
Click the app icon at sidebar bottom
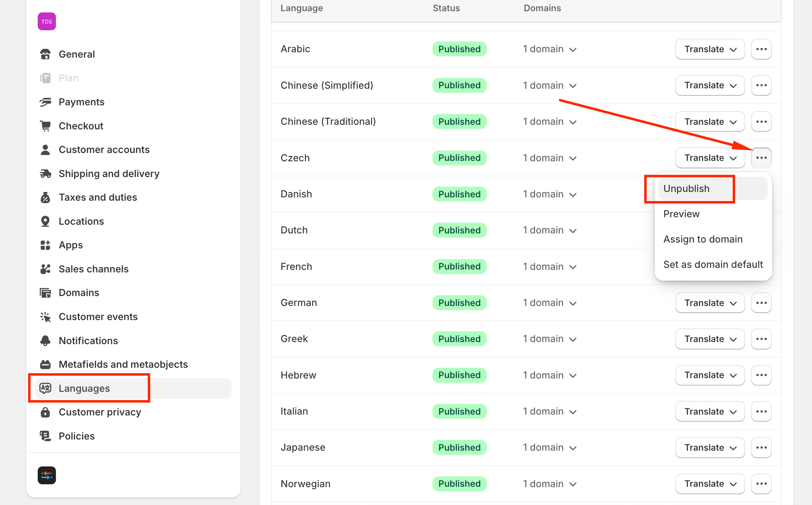pos(47,475)
